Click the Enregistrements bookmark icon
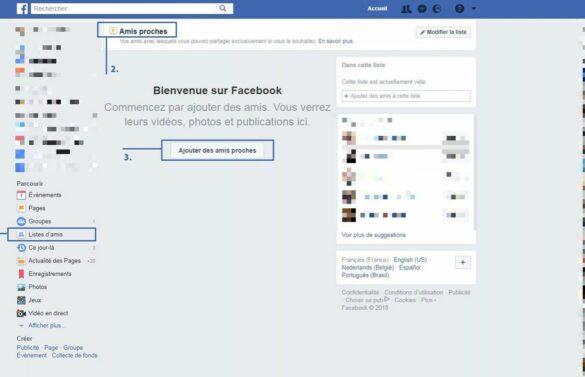This screenshot has height=377, width=585. tap(21, 274)
